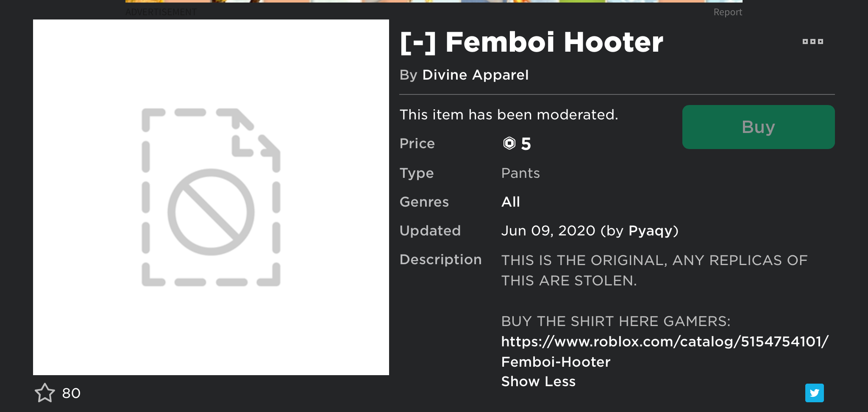Click the Jun 09, 2020 updated date
The height and width of the screenshot is (412, 868).
tap(549, 231)
